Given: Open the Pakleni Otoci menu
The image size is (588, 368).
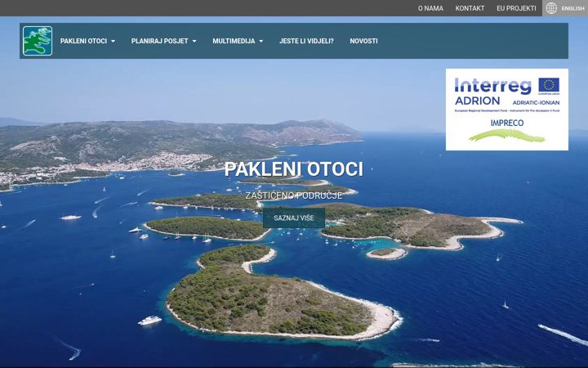Looking at the screenshot, I should (83, 41).
